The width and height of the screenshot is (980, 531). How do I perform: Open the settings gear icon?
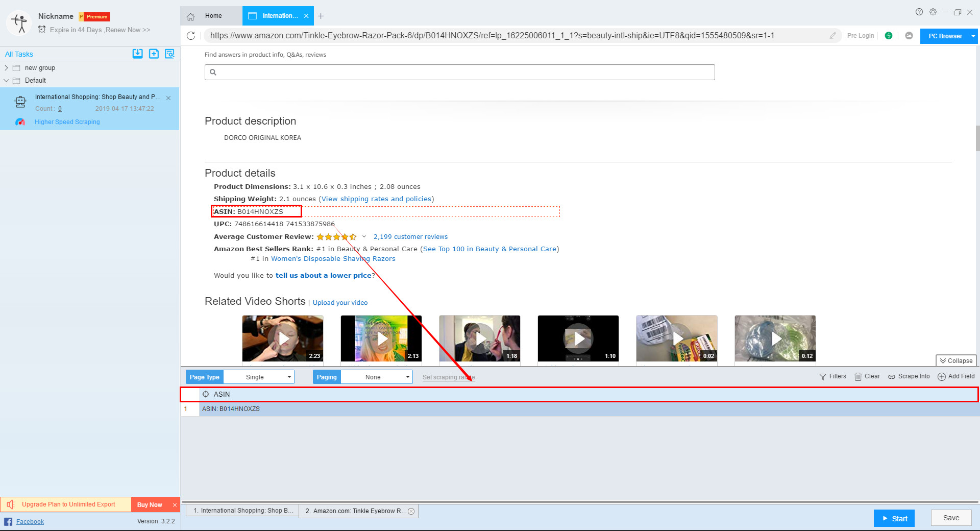pos(933,12)
